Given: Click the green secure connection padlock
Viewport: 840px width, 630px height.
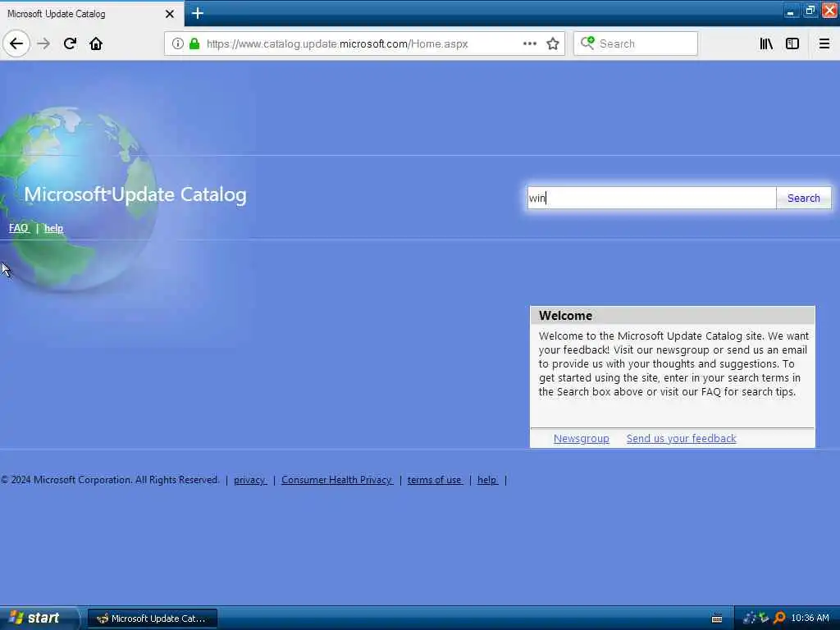Looking at the screenshot, I should (x=194, y=43).
